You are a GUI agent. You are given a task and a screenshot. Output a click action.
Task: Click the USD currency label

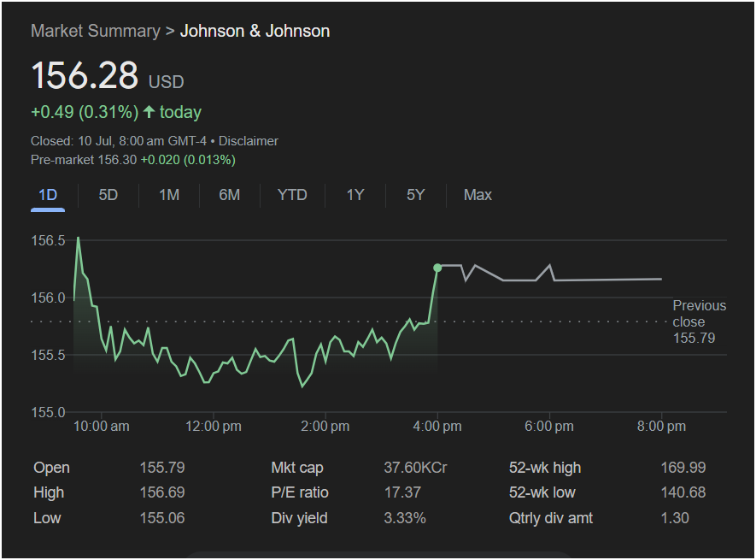pyautogui.click(x=167, y=81)
